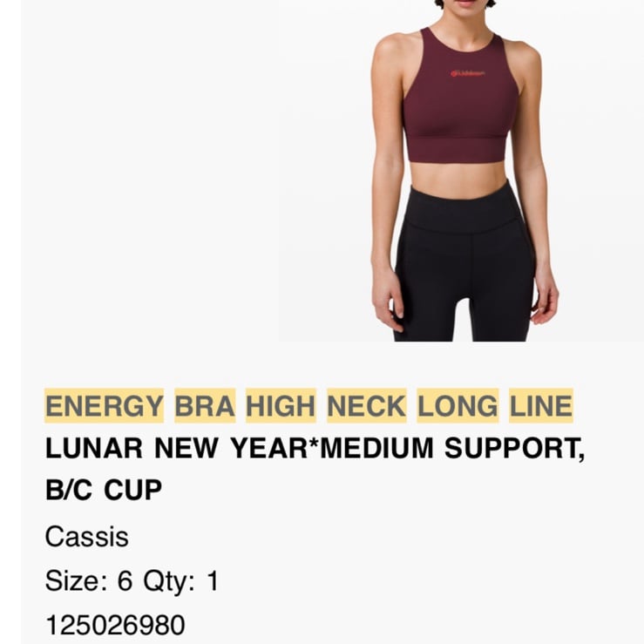Click the Cassis color name
Viewport: 644px width, 644px height.
pos(86,537)
